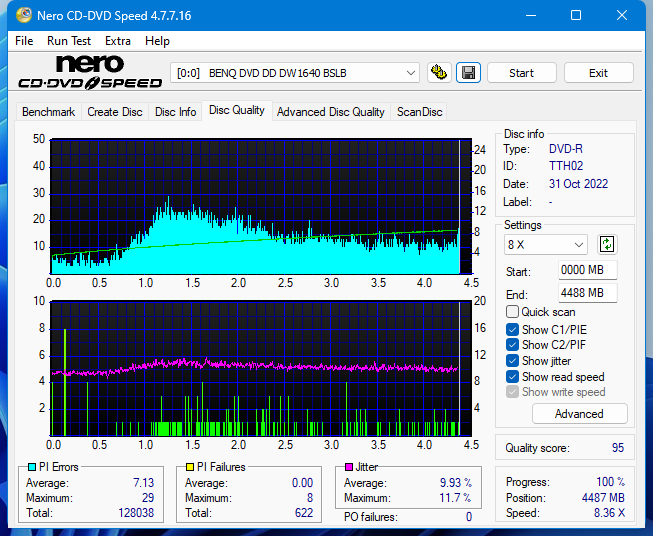
Task: Maximize the Nero CD-DVD Speed window
Action: (576, 15)
